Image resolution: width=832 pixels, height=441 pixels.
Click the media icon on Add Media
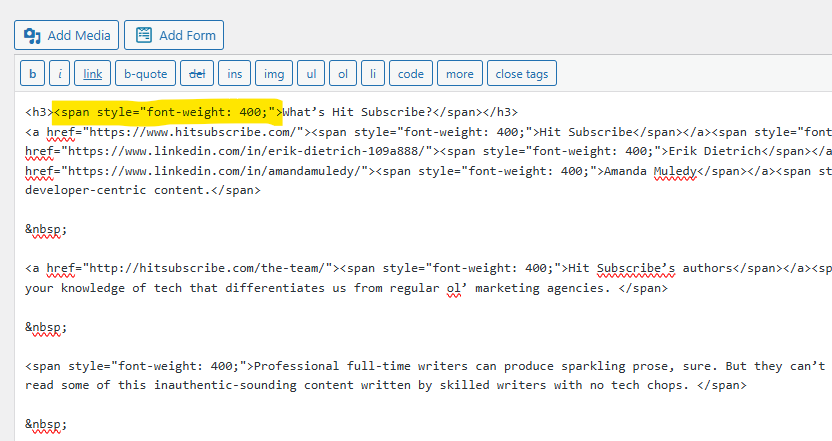coord(32,36)
